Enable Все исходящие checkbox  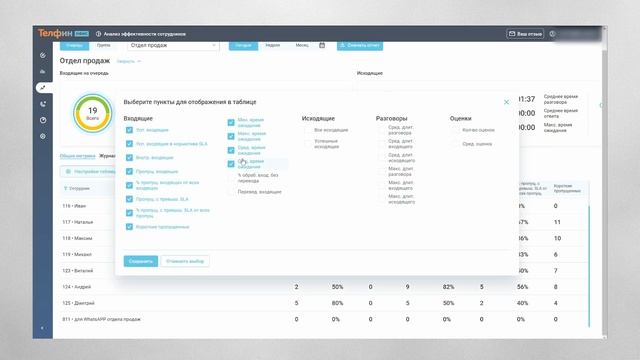(308, 130)
